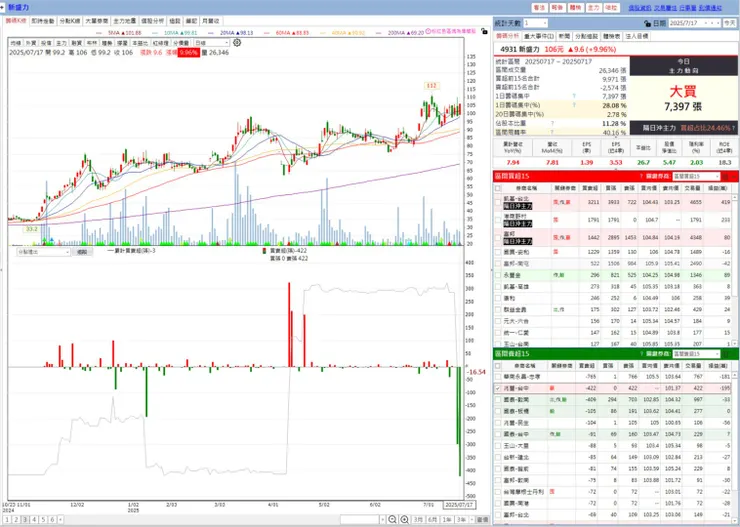The width and height of the screenshot is (740, 527).
Task: Open help icon in red buy-top-15 header
Action: coord(641,176)
